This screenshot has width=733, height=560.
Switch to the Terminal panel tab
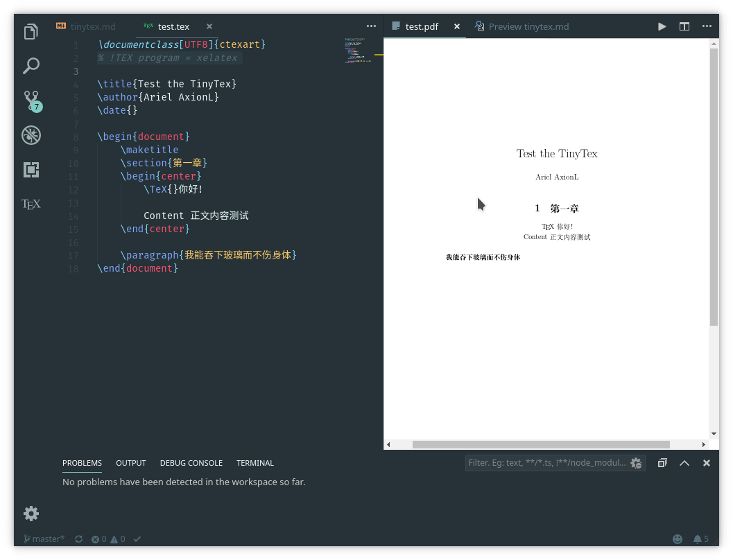[x=255, y=463]
